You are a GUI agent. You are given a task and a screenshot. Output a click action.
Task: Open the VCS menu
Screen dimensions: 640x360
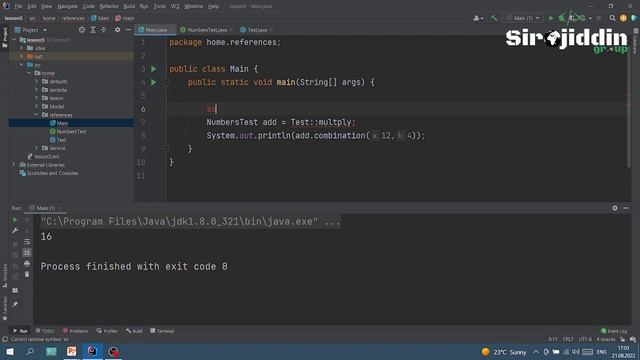click(175, 6)
